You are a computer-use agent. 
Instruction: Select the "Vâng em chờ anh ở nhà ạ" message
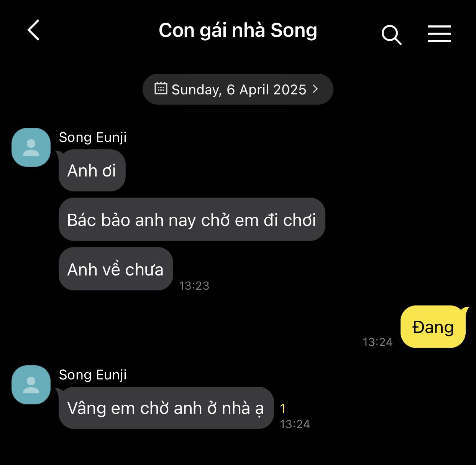coord(166,408)
